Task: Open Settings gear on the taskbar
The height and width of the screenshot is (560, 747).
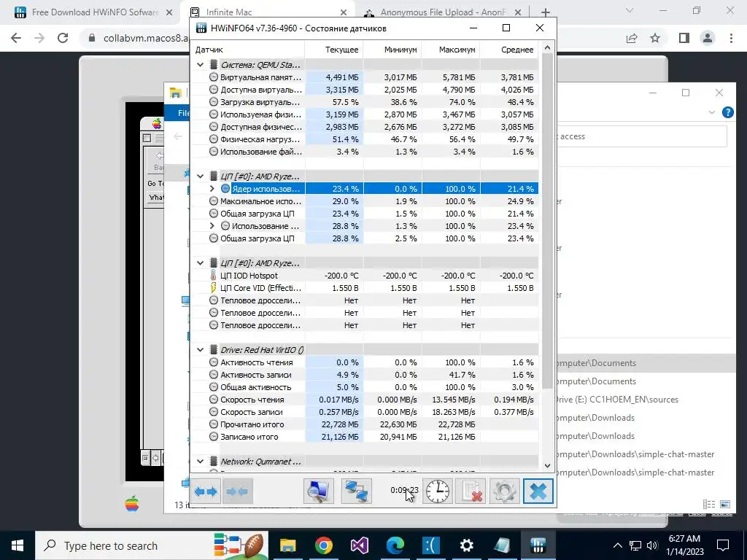Action: 466,545
